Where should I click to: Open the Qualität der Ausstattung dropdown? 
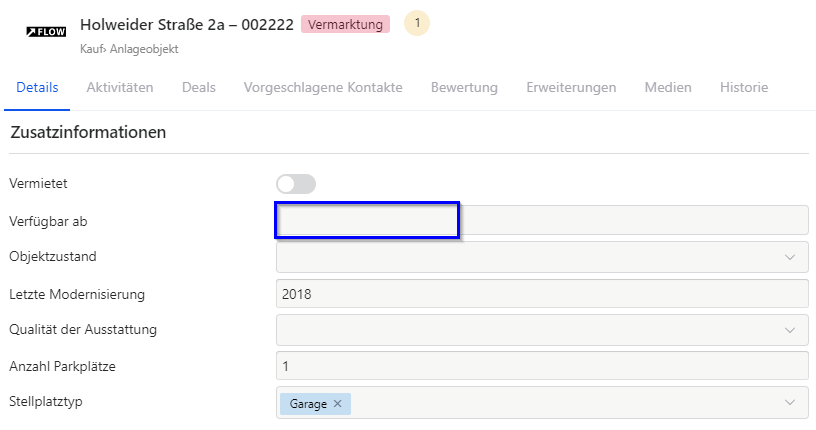[x=542, y=330]
